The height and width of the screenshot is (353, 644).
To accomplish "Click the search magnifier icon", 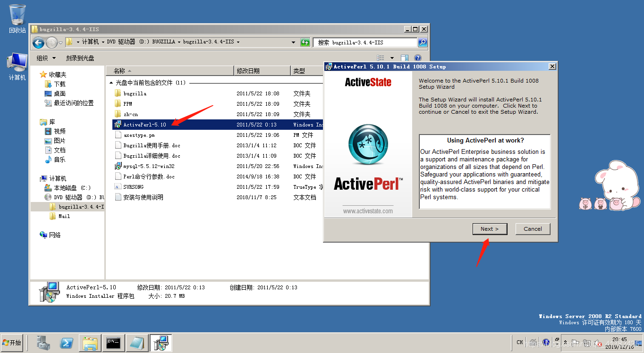I will tap(423, 42).
